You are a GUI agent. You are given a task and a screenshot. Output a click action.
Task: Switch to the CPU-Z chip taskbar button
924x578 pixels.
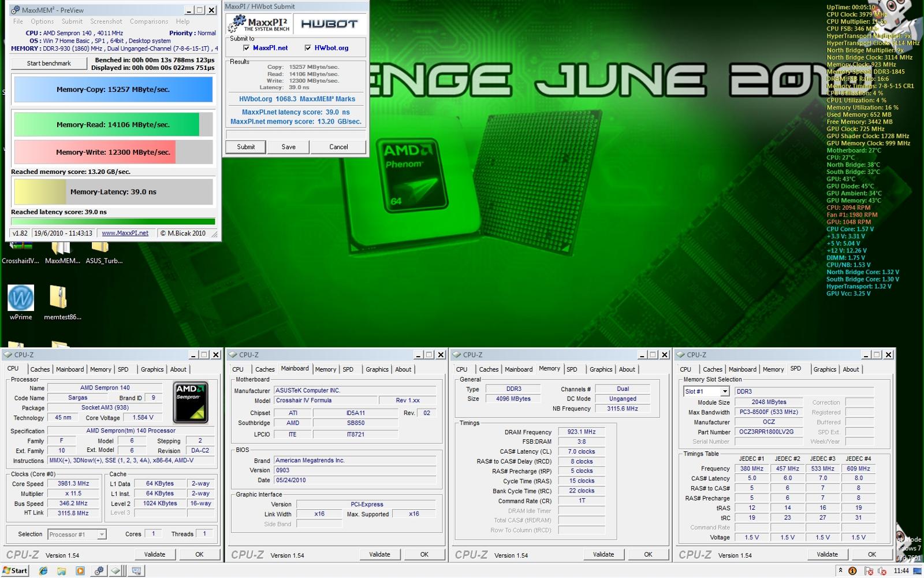(x=117, y=570)
